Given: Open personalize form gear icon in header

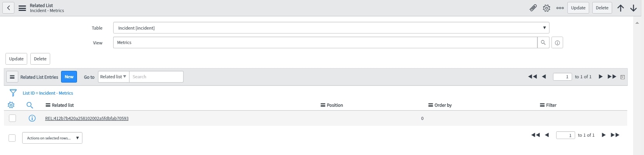Looking at the screenshot, I should pyautogui.click(x=546, y=8).
